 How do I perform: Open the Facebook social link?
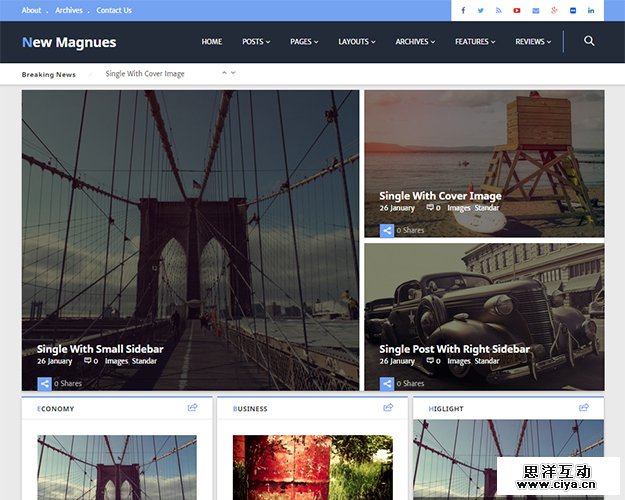click(x=462, y=10)
